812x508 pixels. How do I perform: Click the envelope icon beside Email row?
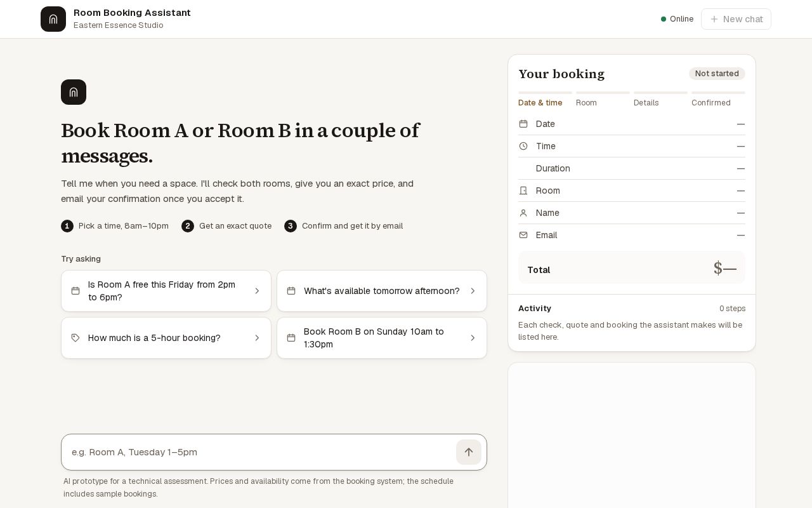click(x=523, y=235)
